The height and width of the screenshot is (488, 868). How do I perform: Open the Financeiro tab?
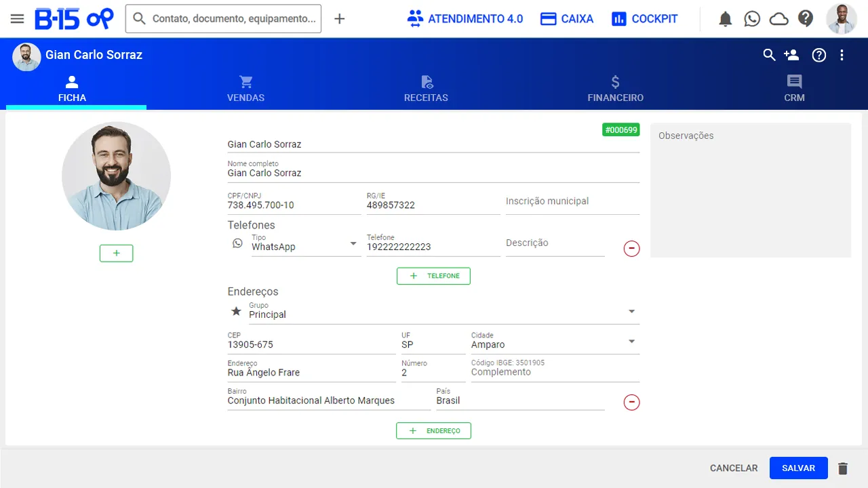point(615,88)
